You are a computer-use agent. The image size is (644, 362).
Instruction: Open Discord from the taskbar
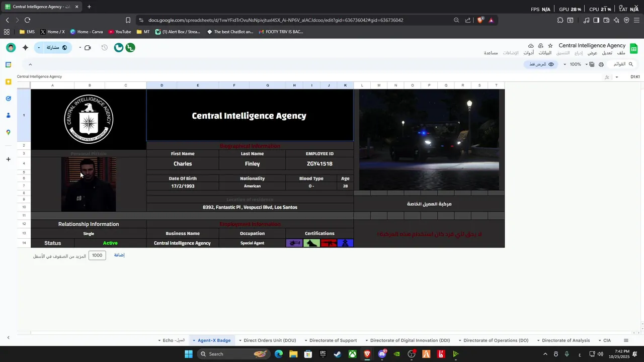tap(382, 354)
